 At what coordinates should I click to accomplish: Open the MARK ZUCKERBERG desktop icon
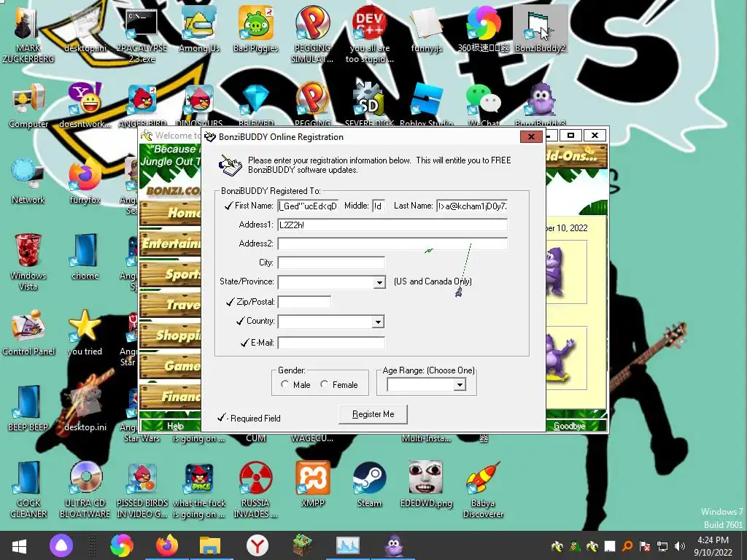click(x=28, y=34)
